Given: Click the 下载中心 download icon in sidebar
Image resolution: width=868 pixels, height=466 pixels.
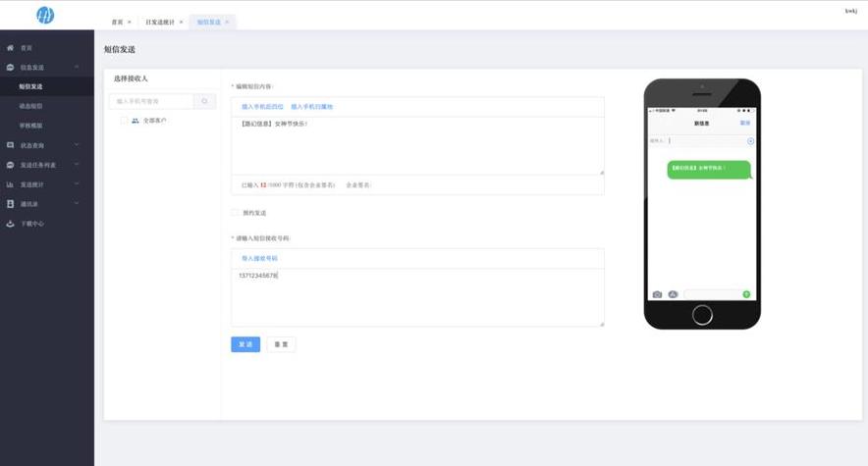Looking at the screenshot, I should click(x=11, y=224).
